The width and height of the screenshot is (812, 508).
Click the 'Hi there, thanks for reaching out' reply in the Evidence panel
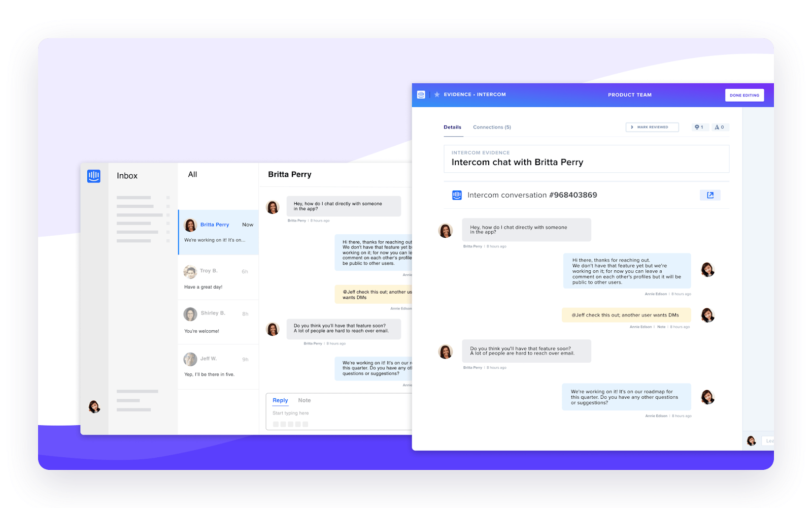pyautogui.click(x=627, y=271)
